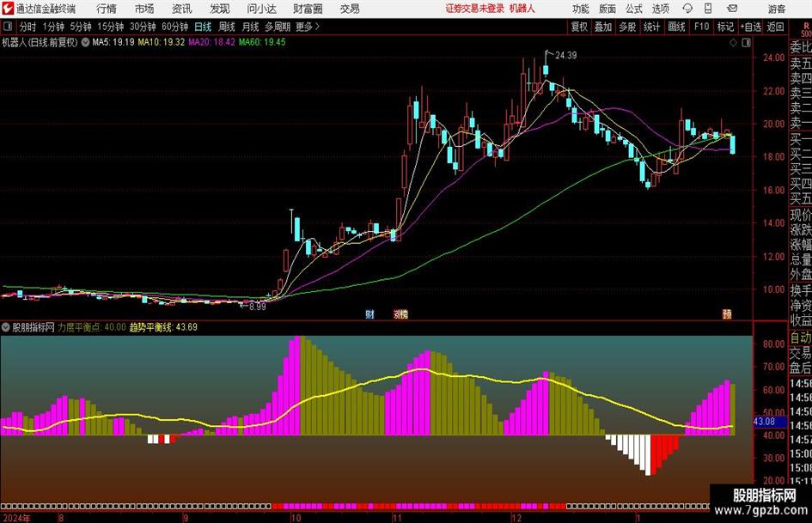Viewport: 812px width, 523px height.
Task: Click the 力度平衡点: 40.00 label
Action: tap(92, 327)
